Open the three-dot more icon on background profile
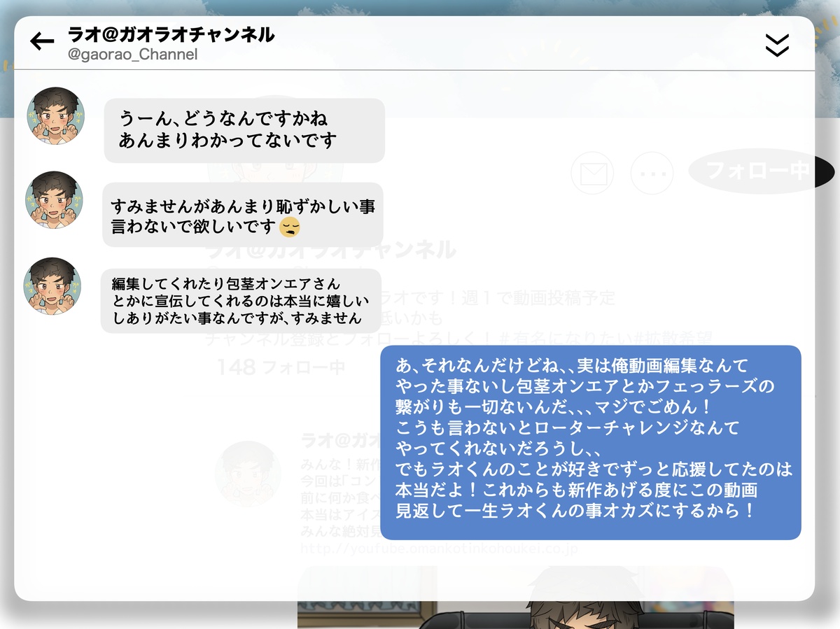The image size is (840, 629). (652, 173)
